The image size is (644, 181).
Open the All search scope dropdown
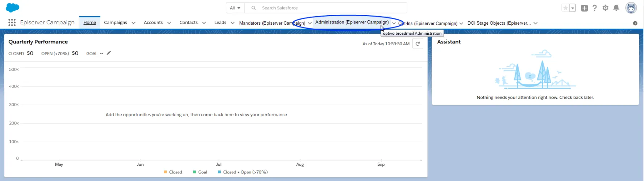click(x=235, y=8)
